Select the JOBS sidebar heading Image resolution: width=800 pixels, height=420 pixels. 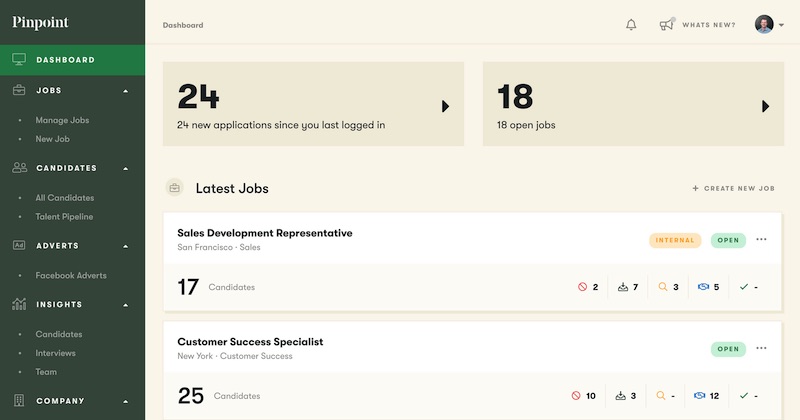49,90
